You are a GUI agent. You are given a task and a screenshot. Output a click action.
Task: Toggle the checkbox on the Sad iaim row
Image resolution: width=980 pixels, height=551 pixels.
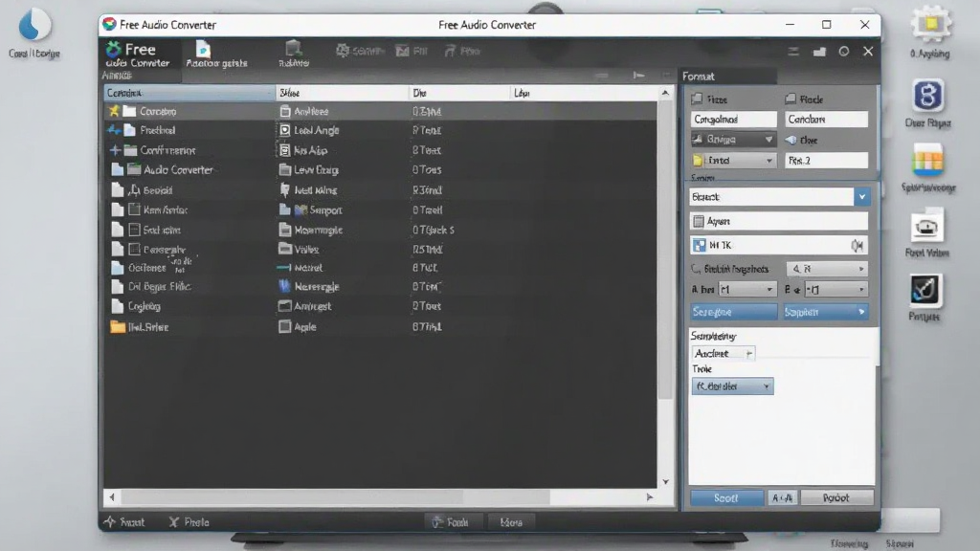(x=134, y=230)
